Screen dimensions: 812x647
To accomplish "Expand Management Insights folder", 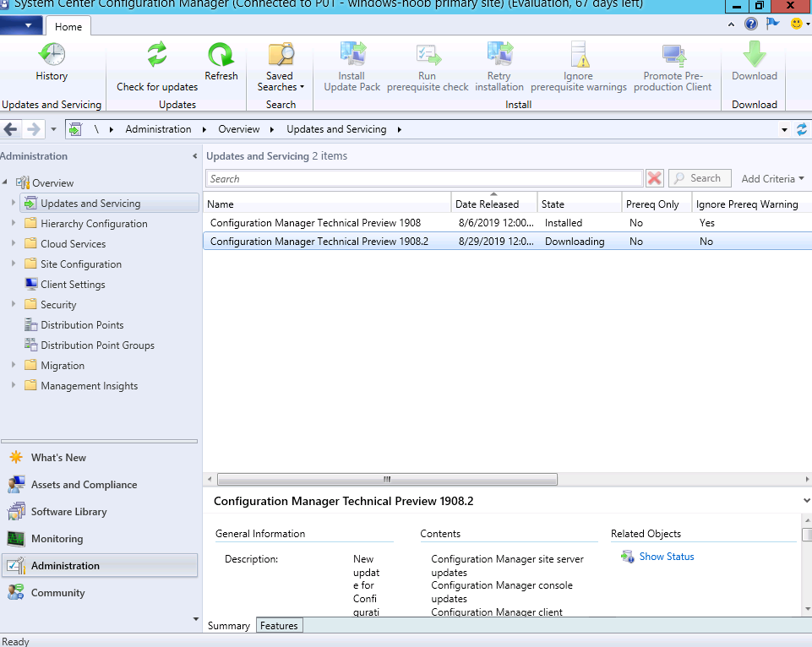I will (x=14, y=384).
